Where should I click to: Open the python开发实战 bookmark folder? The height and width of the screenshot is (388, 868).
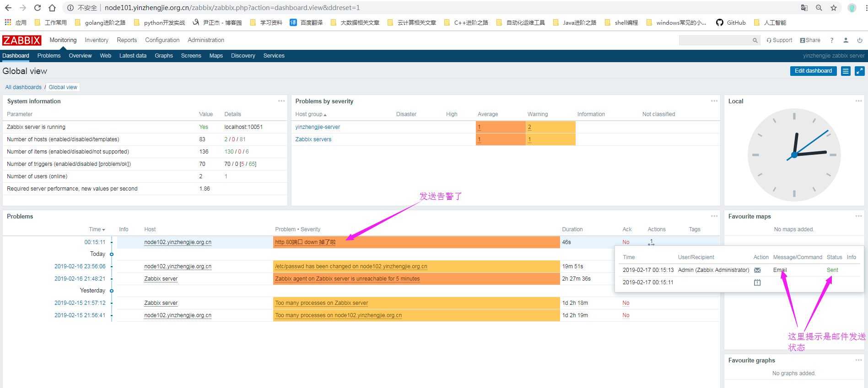160,22
